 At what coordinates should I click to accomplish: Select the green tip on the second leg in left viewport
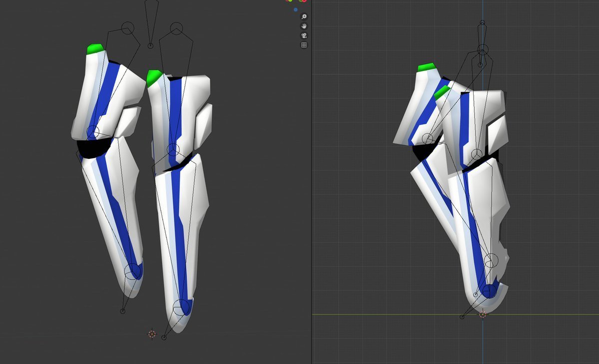click(x=154, y=77)
